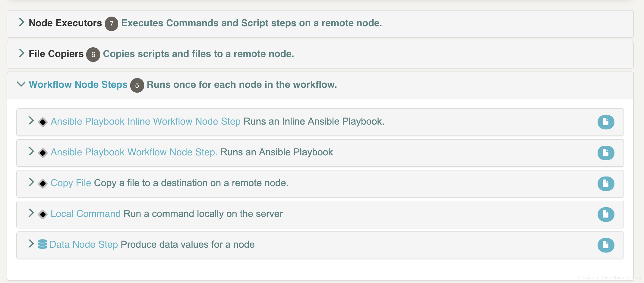644x283 pixels.
Task: Open Ansible Playbook Workflow Node Step. link
Action: pyautogui.click(x=134, y=152)
